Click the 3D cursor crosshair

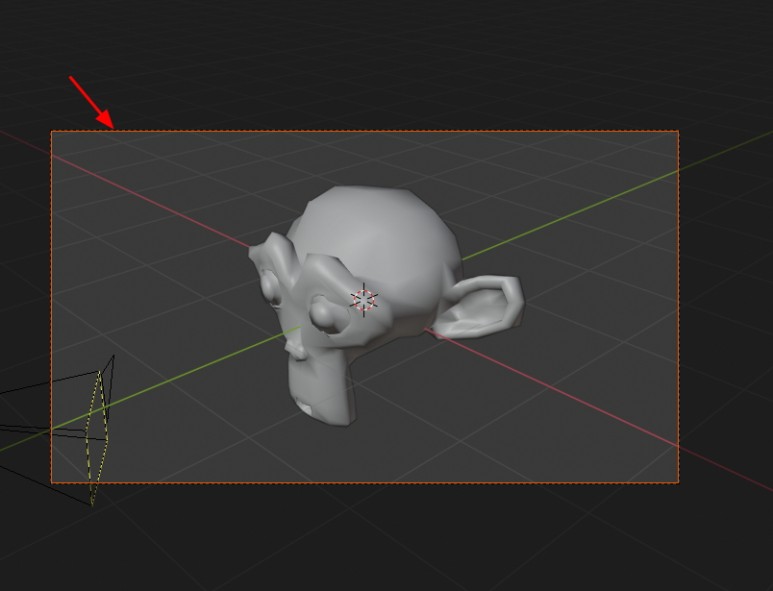364,300
